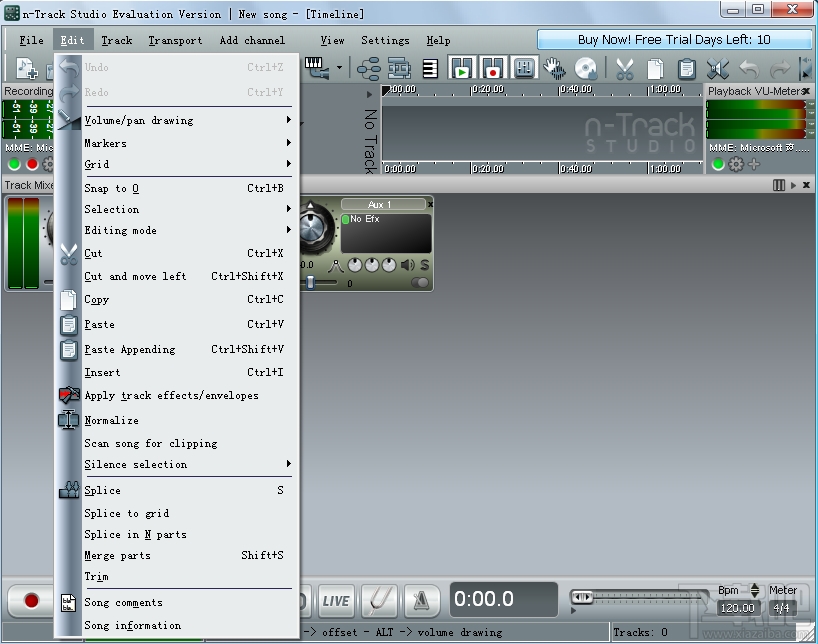Image resolution: width=818 pixels, height=644 pixels.
Task: Expand the Markers submenu
Action: point(289,142)
